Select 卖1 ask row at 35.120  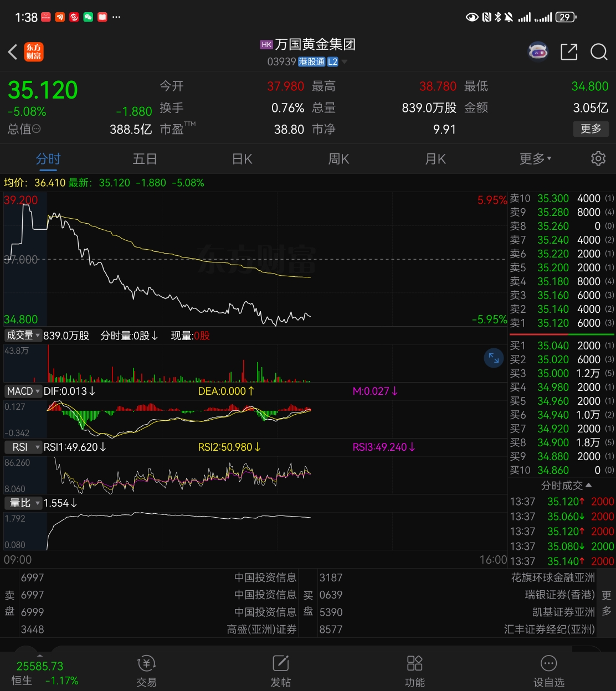562,323
